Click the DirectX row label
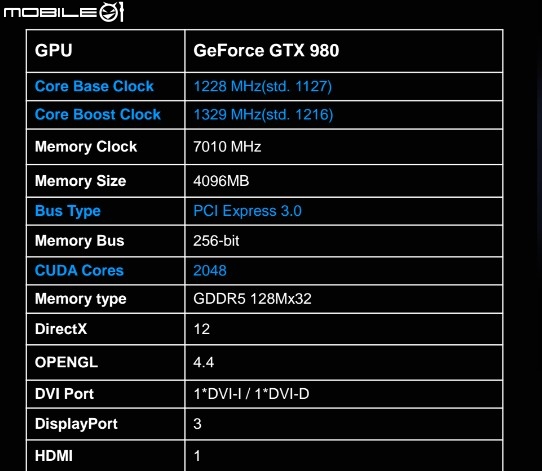The width and height of the screenshot is (542, 471). pos(61,329)
